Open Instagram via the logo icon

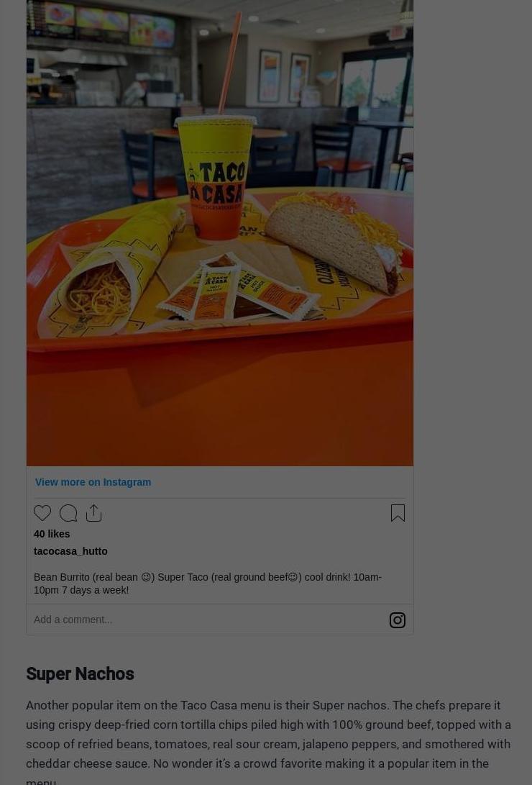[398, 620]
